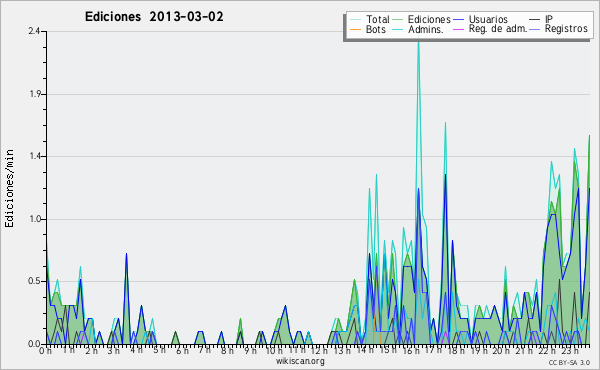
Task: Click the CC BY-SA 3.0 license text
Action: point(569,362)
